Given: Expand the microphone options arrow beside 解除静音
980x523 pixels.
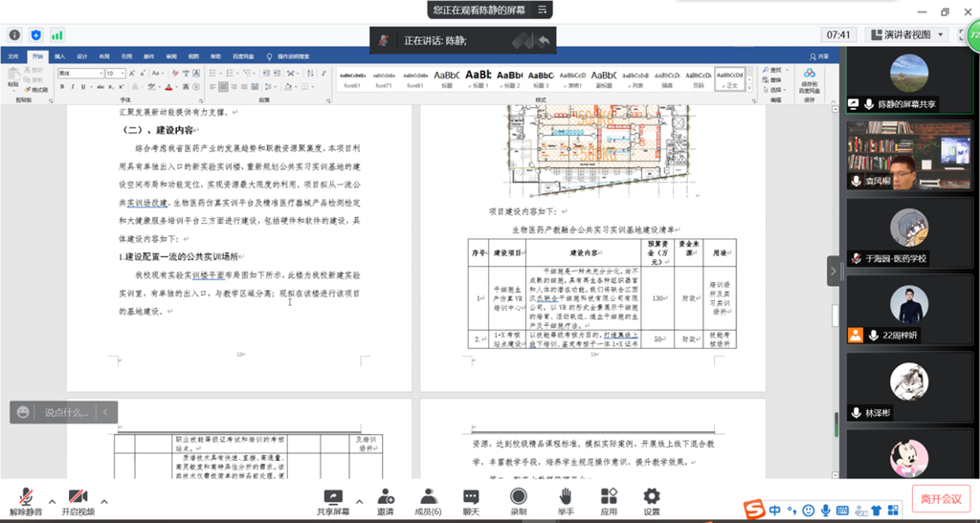Looking at the screenshot, I should coord(52,501).
